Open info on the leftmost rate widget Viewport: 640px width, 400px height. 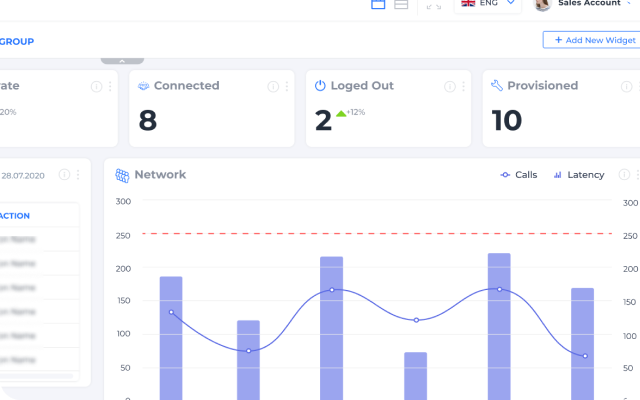[96, 87]
